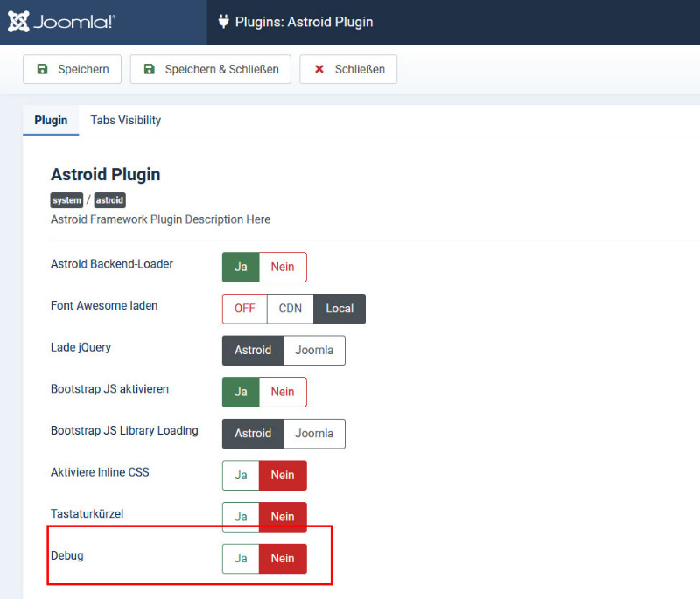The width and height of the screenshot is (700, 599).
Task: Click the 'Tastaturkürzel' label
Action: [87, 514]
